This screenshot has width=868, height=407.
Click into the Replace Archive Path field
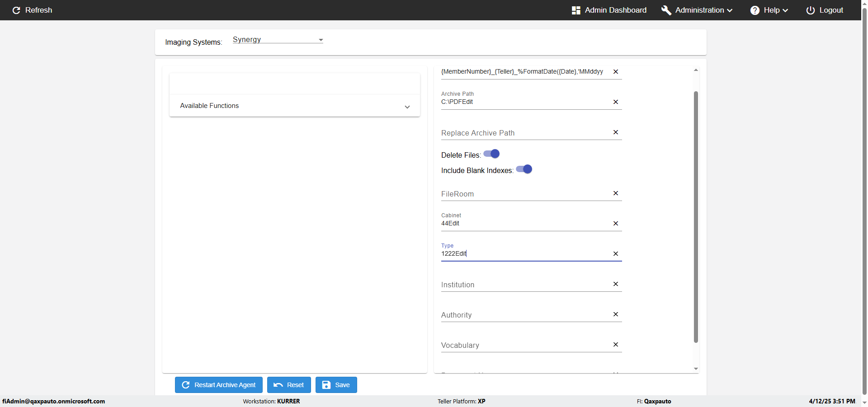(524, 133)
